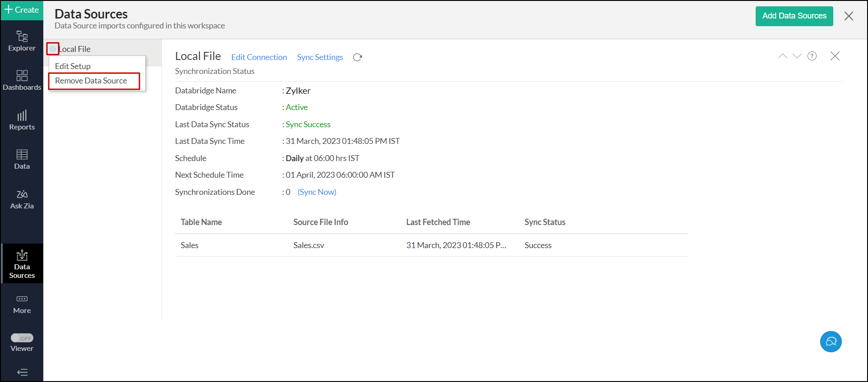
Task: Open the Dashboards section
Action: (x=22, y=80)
